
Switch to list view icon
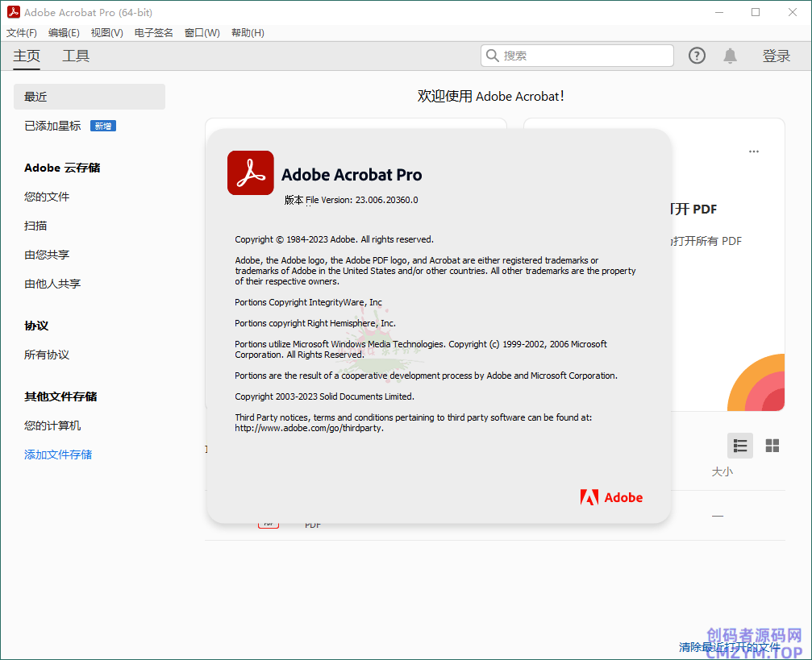click(739, 446)
